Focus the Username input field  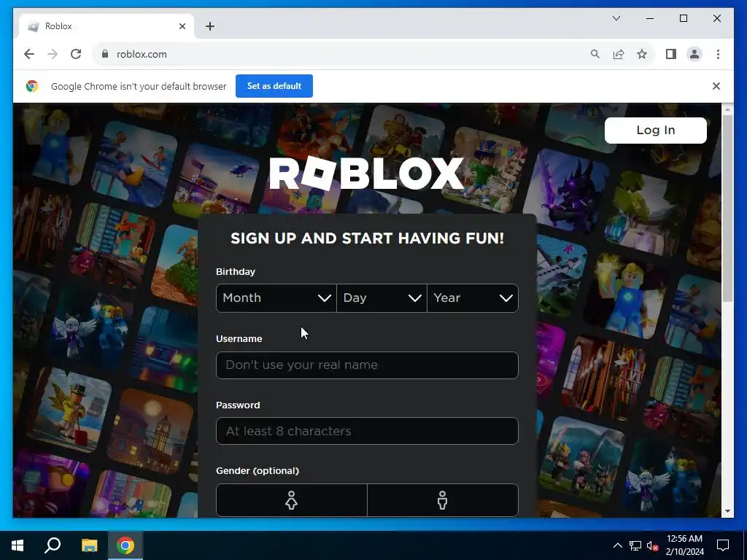tap(367, 365)
